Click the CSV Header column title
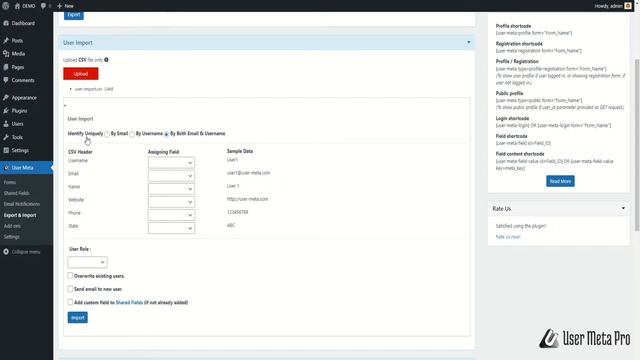This screenshot has width=640, height=360. pos(80,152)
